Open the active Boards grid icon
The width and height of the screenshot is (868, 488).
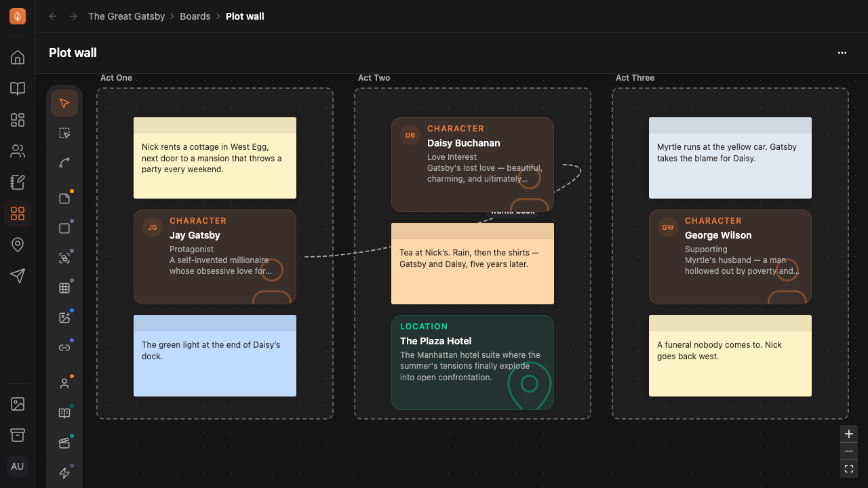tap(18, 213)
